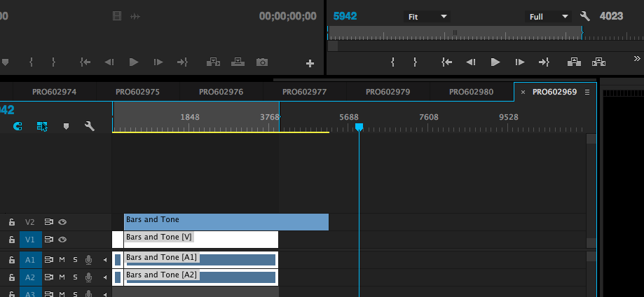Switch to PRO602974 sequence tab
This screenshot has height=297, width=644.
[x=54, y=92]
